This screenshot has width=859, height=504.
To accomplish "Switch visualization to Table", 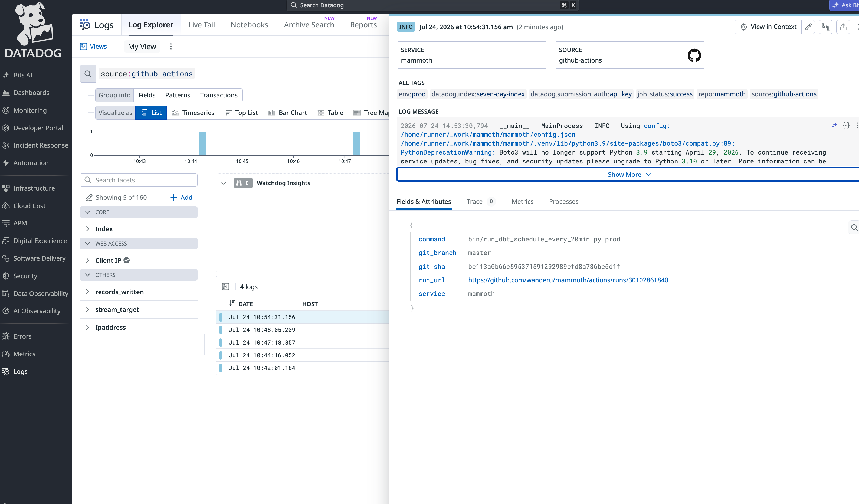I will pos(330,113).
